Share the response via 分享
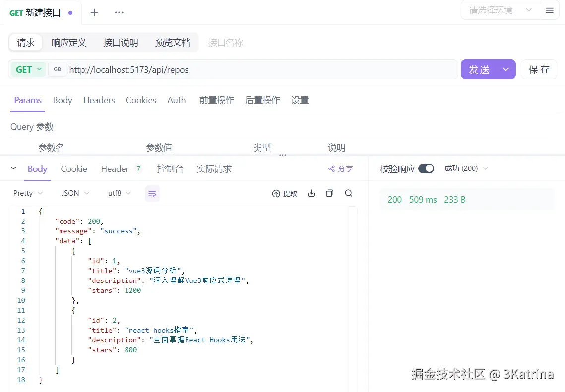 click(x=340, y=169)
